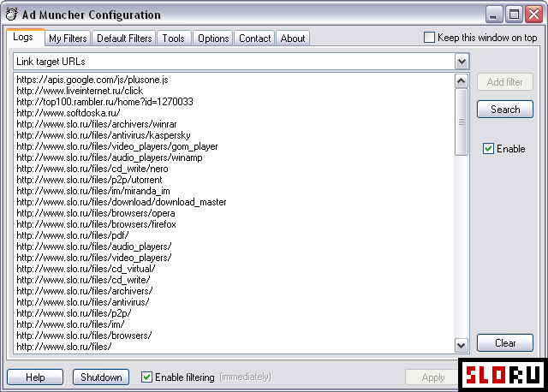Open the Default Filters tab
The image size is (548, 392).
[124, 38]
